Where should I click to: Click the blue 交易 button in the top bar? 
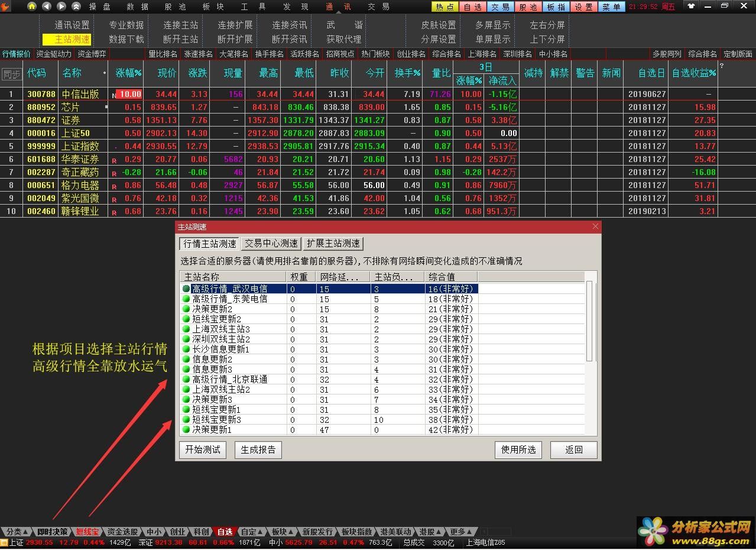tap(500, 7)
